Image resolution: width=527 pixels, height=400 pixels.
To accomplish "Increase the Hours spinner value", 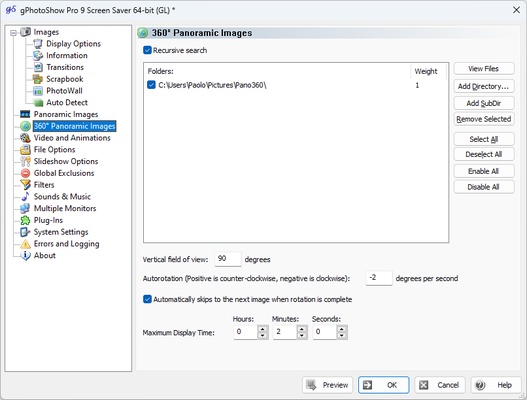I will [x=263, y=329].
